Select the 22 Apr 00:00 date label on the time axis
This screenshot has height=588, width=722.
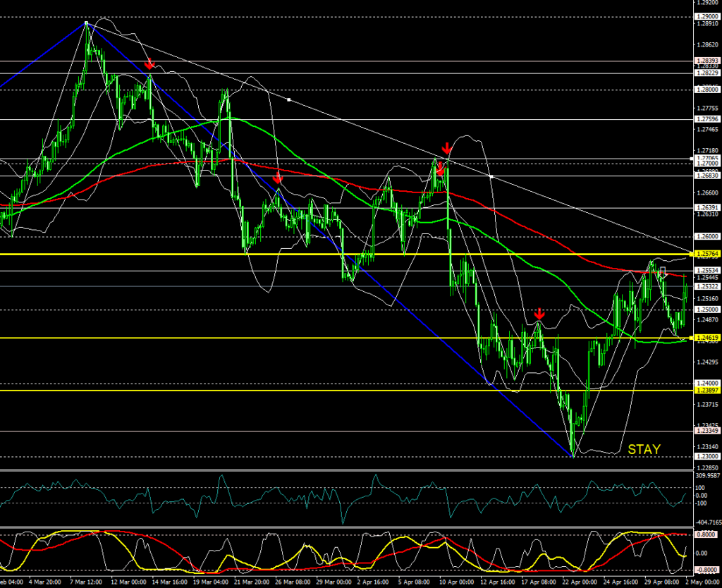(x=579, y=582)
